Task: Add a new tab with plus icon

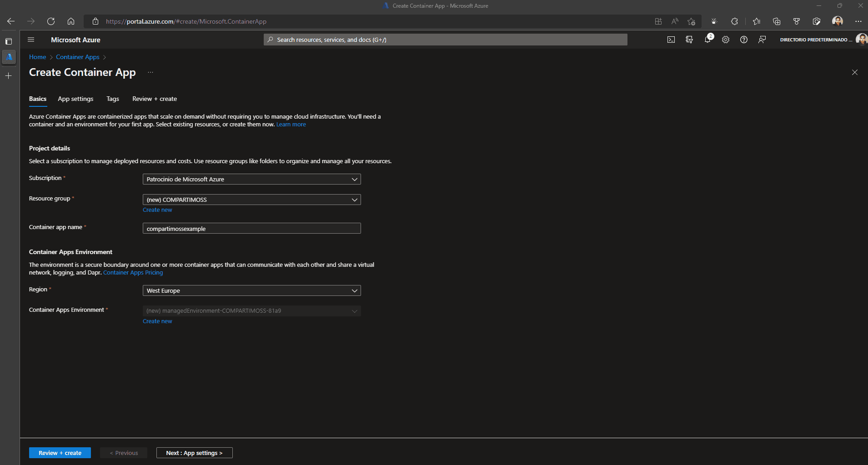Action: coord(9,76)
